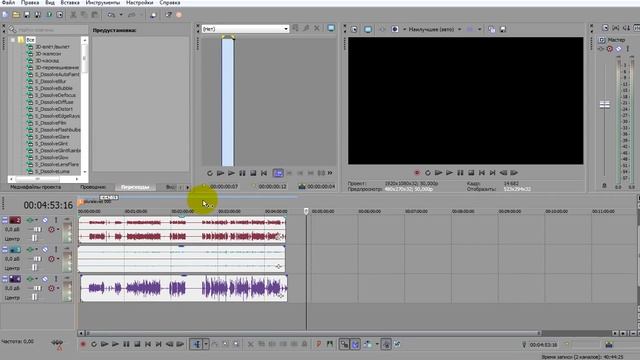
Task: Open the Файл menu
Action: (8, 2)
